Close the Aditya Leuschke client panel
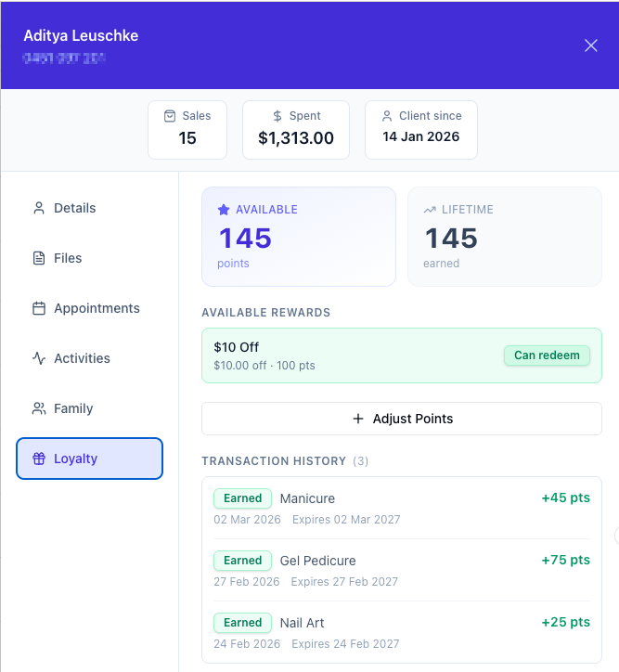Viewport: 619px width, 672px height. tap(591, 45)
